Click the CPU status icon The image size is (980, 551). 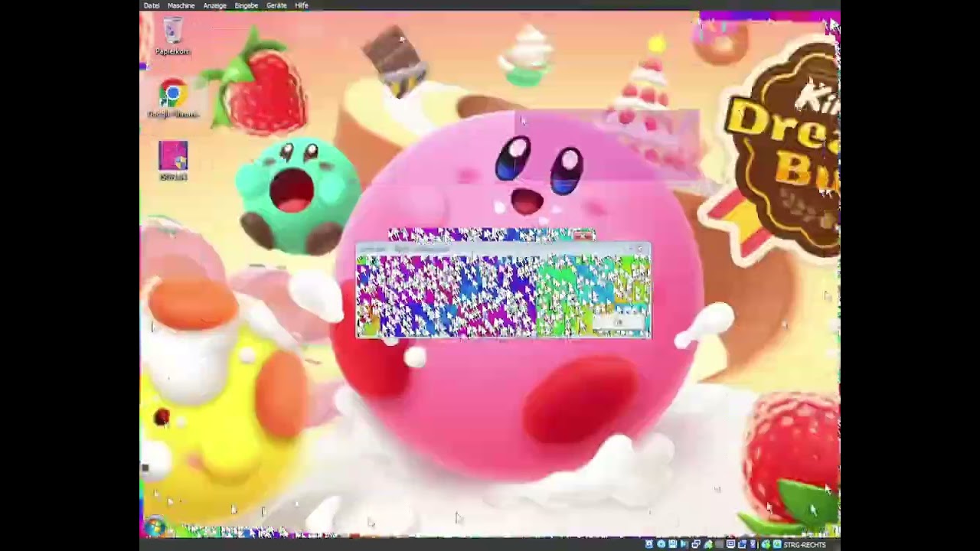point(753,544)
